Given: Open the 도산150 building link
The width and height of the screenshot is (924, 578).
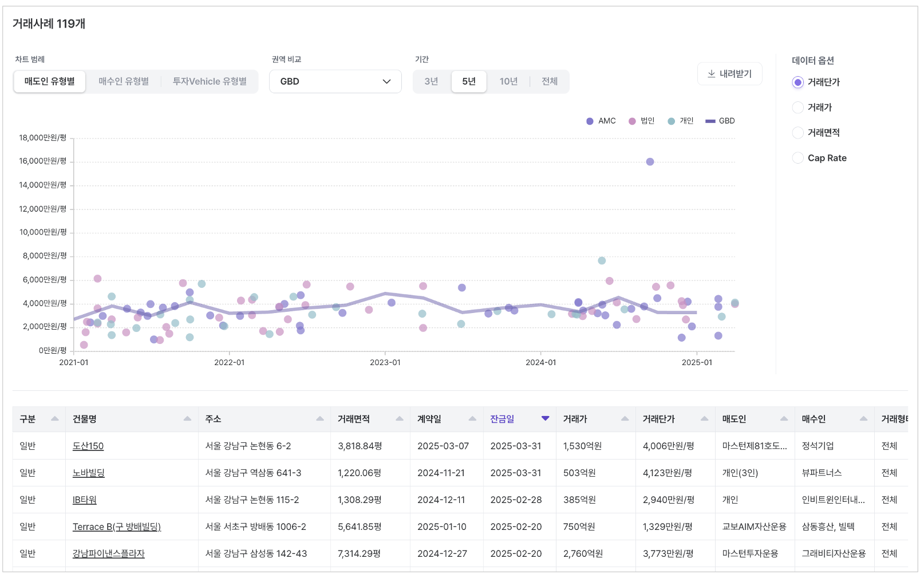Looking at the screenshot, I should coord(88,446).
